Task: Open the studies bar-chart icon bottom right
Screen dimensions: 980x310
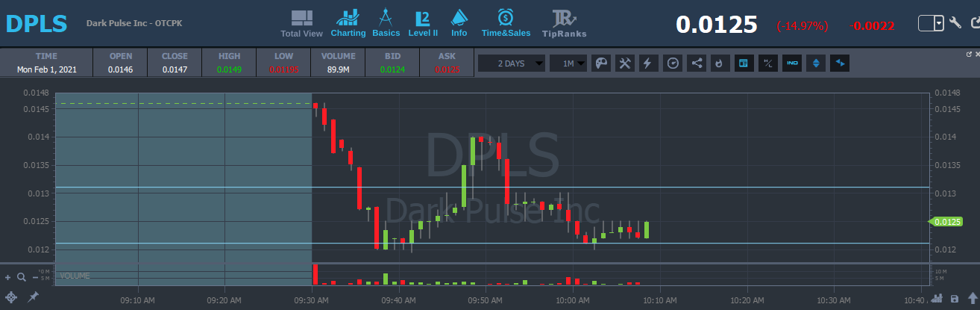Action: click(x=937, y=298)
